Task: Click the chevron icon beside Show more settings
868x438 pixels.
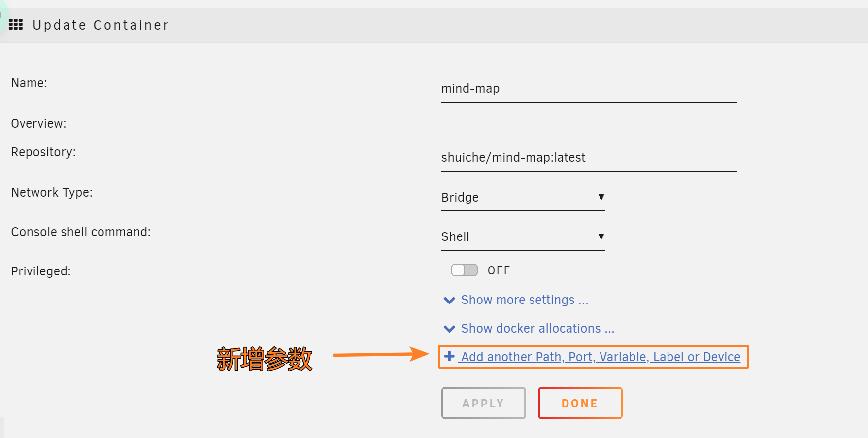Action: [449, 300]
